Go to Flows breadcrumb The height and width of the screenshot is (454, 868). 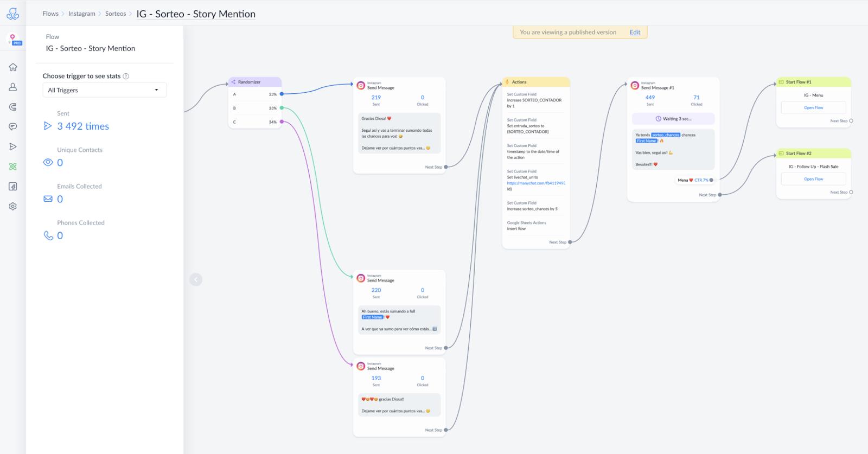(x=50, y=14)
